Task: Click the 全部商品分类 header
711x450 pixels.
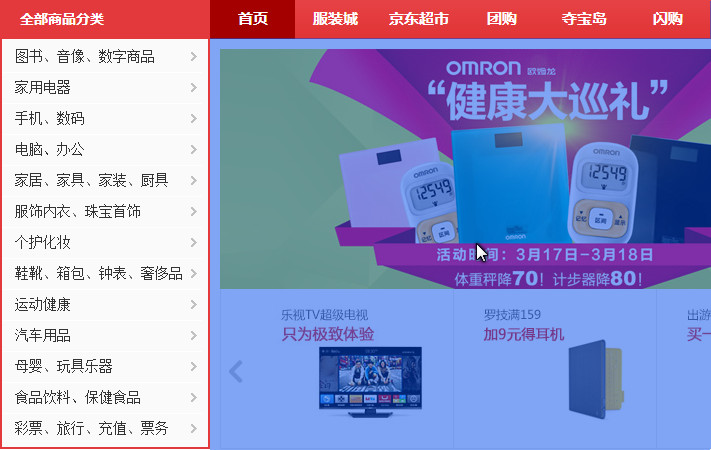Action: [x=62, y=19]
